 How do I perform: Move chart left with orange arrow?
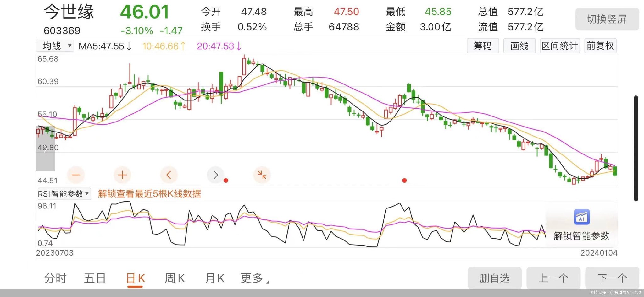(169, 175)
